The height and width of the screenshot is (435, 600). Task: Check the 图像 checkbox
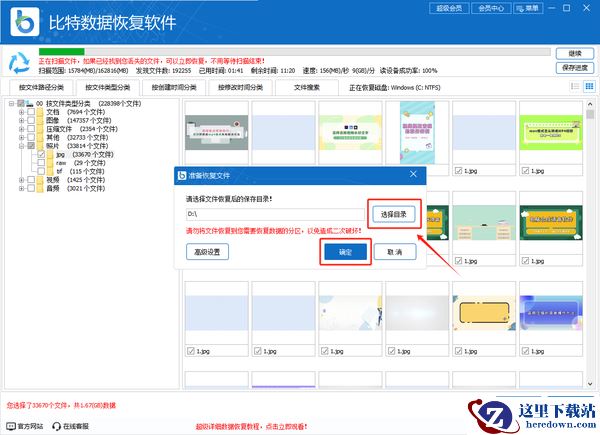click(x=31, y=120)
